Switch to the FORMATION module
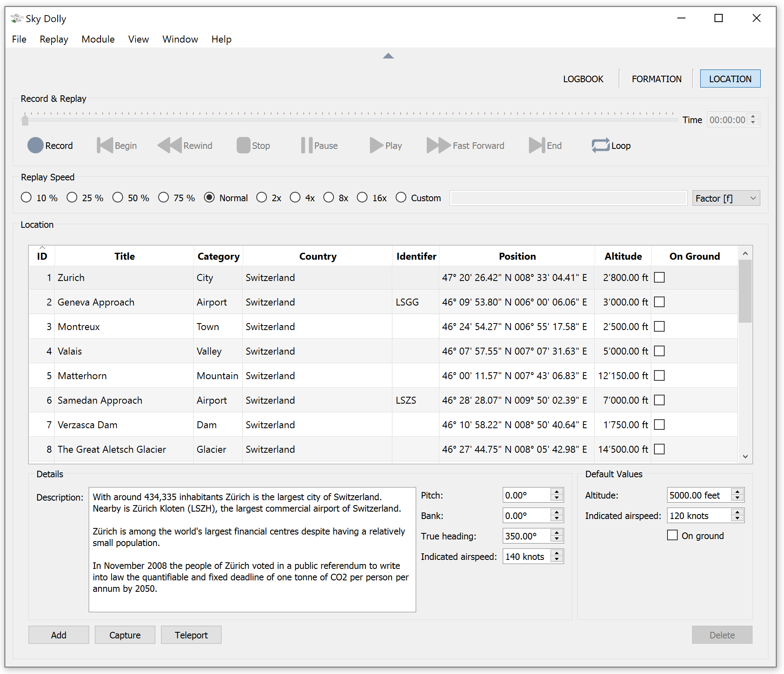784x674 pixels. tap(657, 79)
